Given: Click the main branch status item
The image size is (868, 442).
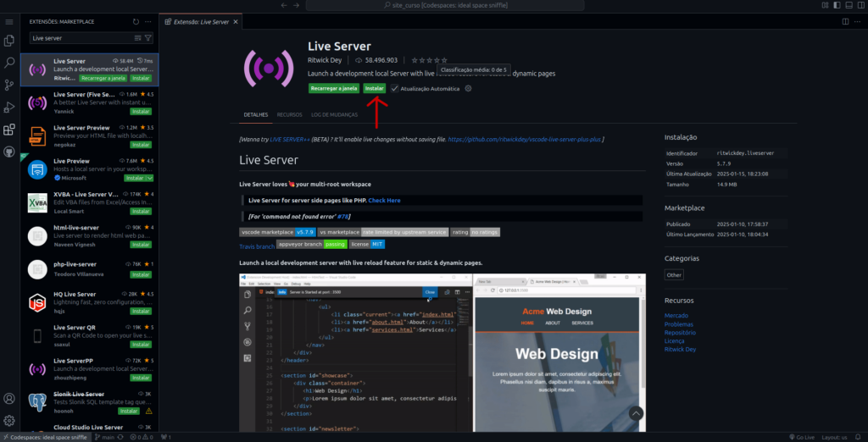Looking at the screenshot, I should (104, 437).
